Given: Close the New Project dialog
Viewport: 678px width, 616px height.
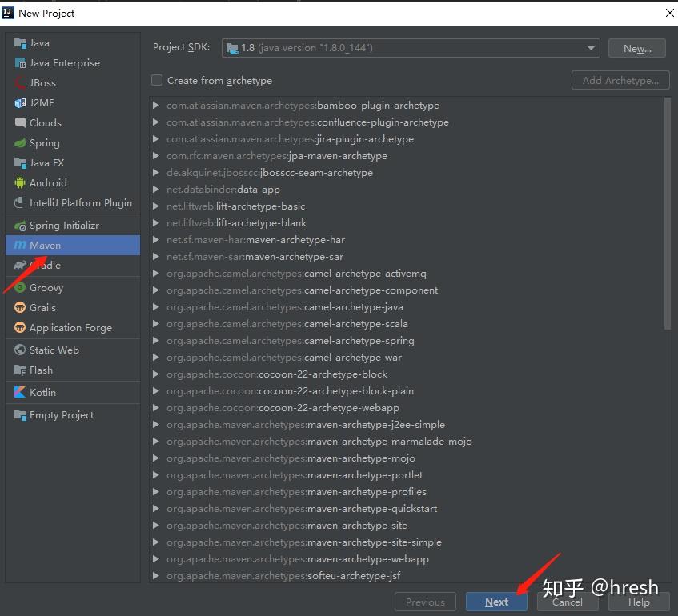Looking at the screenshot, I should (669, 13).
